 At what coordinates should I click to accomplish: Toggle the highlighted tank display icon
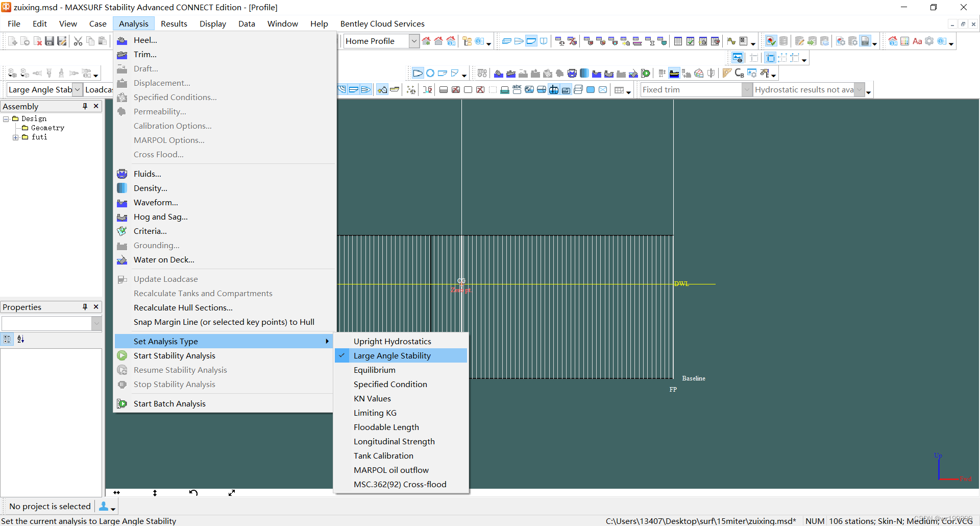click(x=554, y=90)
